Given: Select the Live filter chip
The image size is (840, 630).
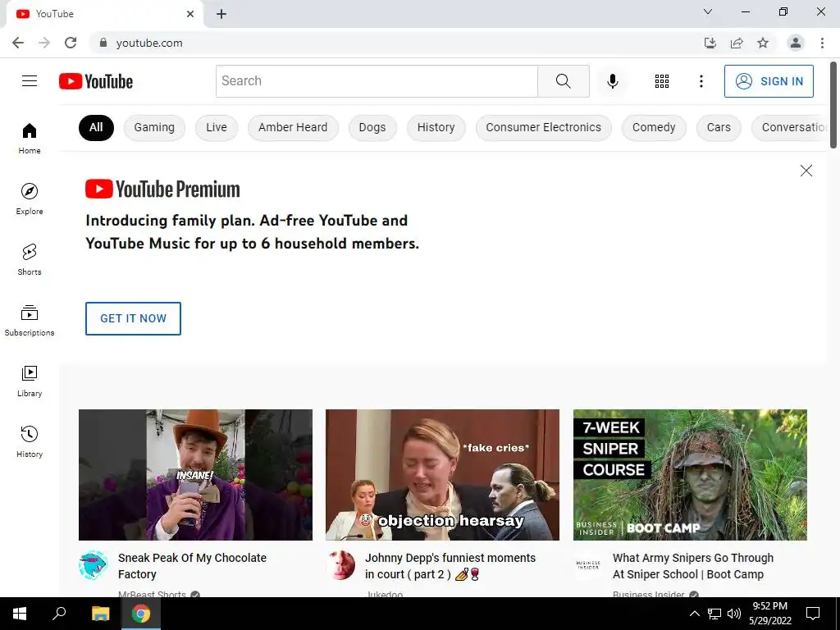Looking at the screenshot, I should 217,127.
